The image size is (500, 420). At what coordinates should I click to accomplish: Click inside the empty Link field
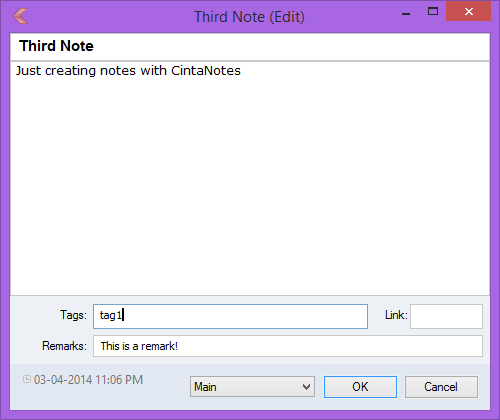point(446,316)
